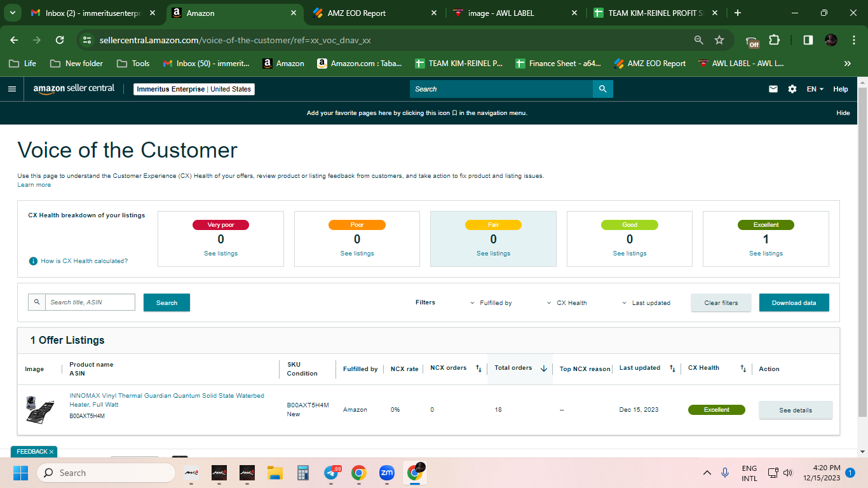Go back in browser history
The width and height of the screenshot is (868, 488).
[14, 40]
